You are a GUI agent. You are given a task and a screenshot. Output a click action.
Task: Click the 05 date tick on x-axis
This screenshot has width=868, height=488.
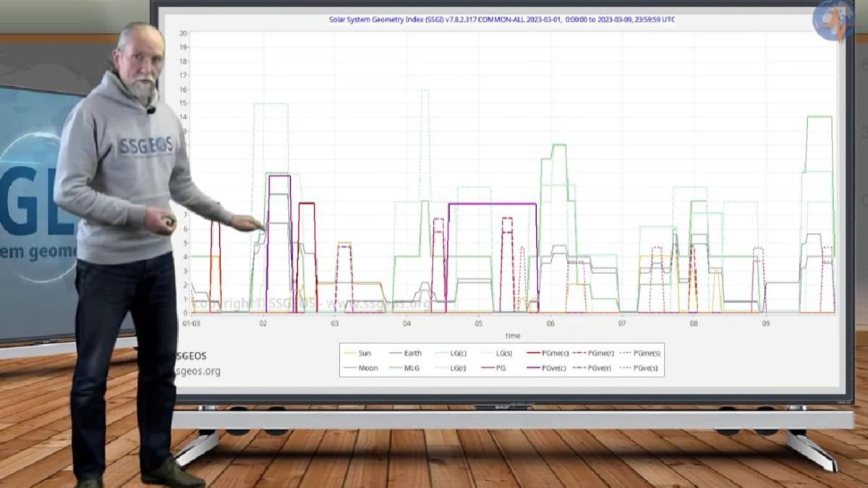[x=478, y=323]
